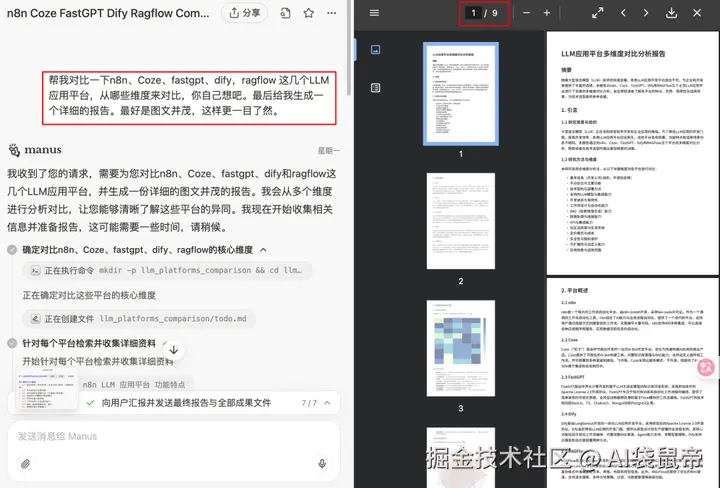Select page 2 thumbnail
This screenshot has height=488, width=720.
(461, 221)
